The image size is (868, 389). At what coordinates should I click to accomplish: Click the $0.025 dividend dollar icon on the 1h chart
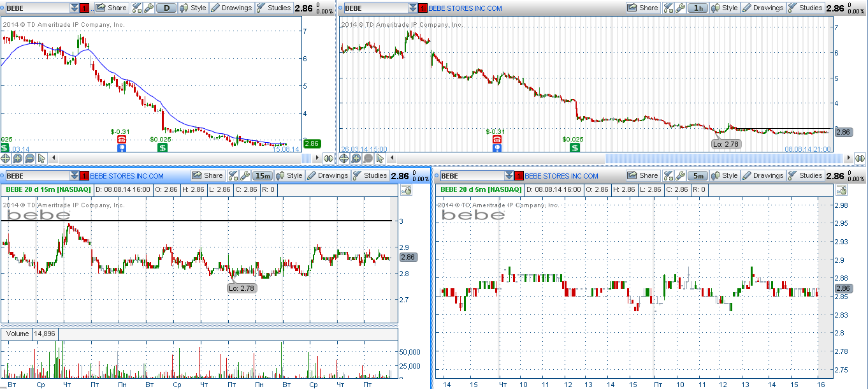[x=575, y=147]
